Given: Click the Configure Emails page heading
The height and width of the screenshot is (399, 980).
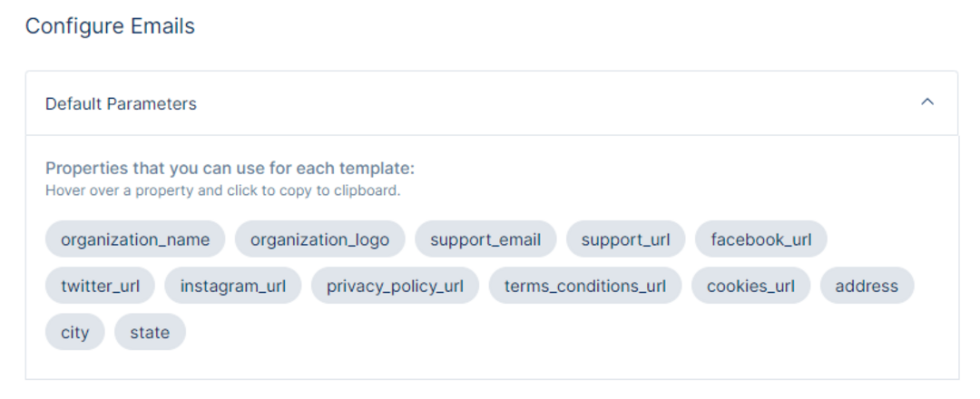Looking at the screenshot, I should (110, 26).
